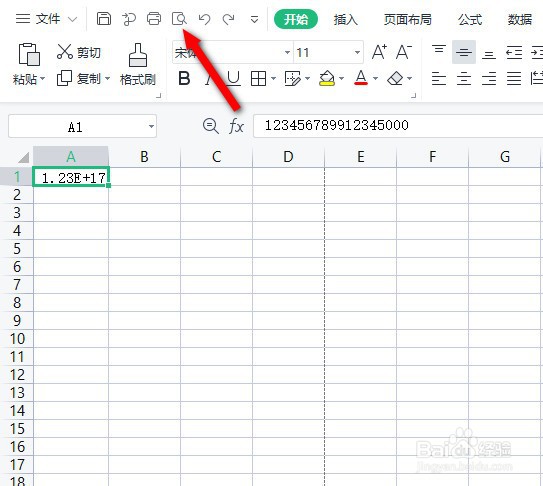Click the Print icon
The image size is (543, 486).
pos(154,19)
